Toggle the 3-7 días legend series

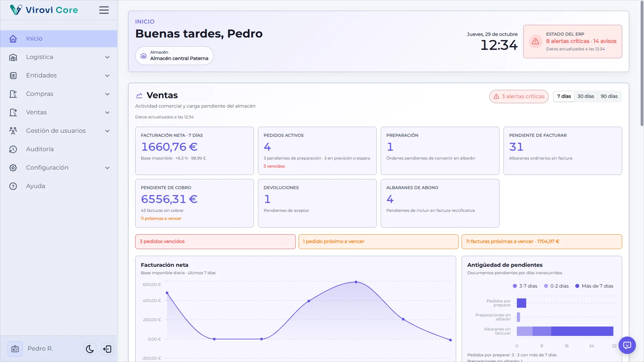click(x=525, y=286)
